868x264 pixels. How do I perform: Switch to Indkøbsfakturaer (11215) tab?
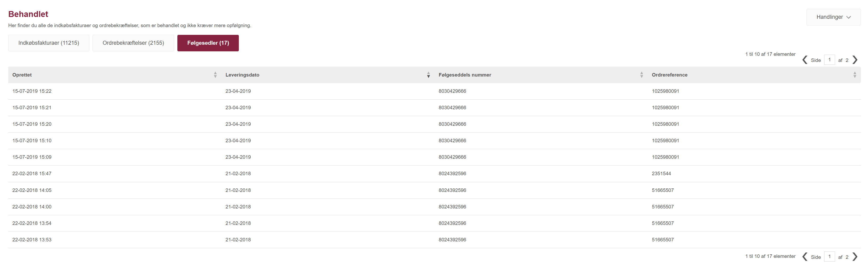49,43
